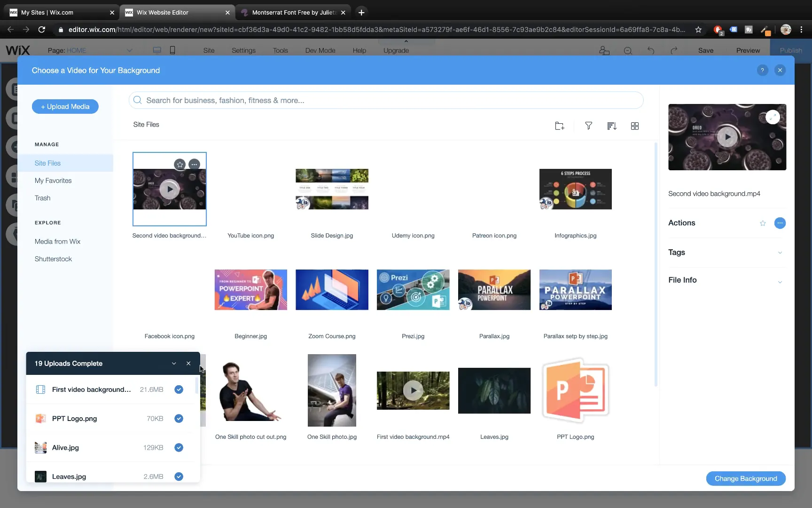The image size is (812, 508).
Task: Toggle favorite star next to Actions
Action: coord(763,223)
